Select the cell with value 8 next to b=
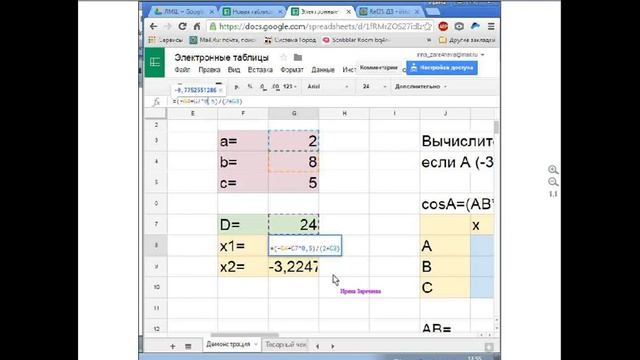 click(293, 162)
